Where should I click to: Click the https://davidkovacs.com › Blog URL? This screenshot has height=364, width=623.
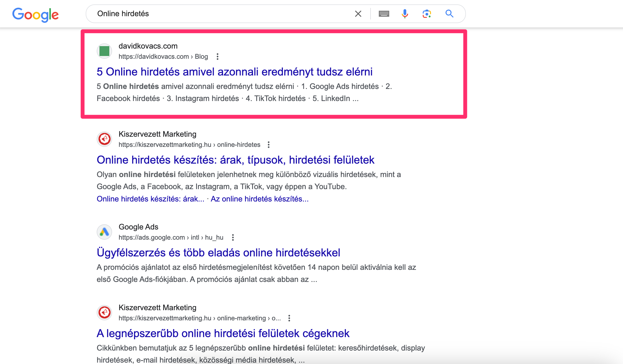(163, 57)
